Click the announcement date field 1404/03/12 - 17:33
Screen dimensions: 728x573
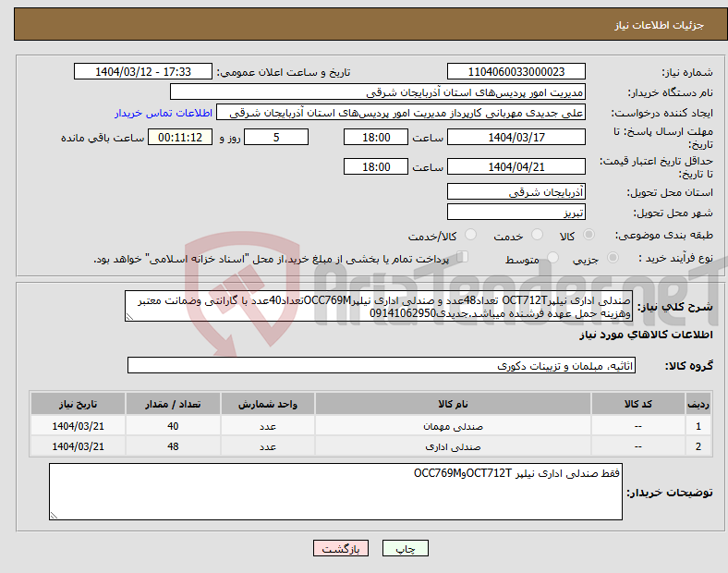tap(143, 71)
